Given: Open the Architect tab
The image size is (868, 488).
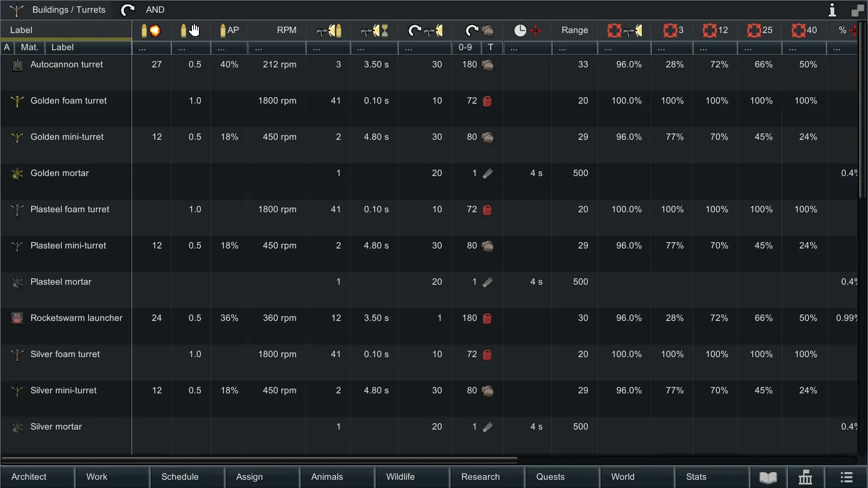Looking at the screenshot, I should (x=29, y=477).
